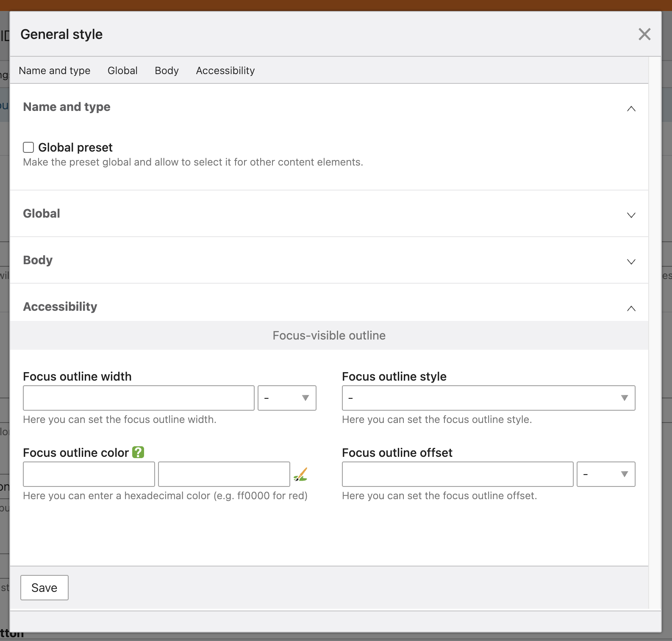The height and width of the screenshot is (641, 672).
Task: Click the Focus outline offset value field
Action: point(457,474)
